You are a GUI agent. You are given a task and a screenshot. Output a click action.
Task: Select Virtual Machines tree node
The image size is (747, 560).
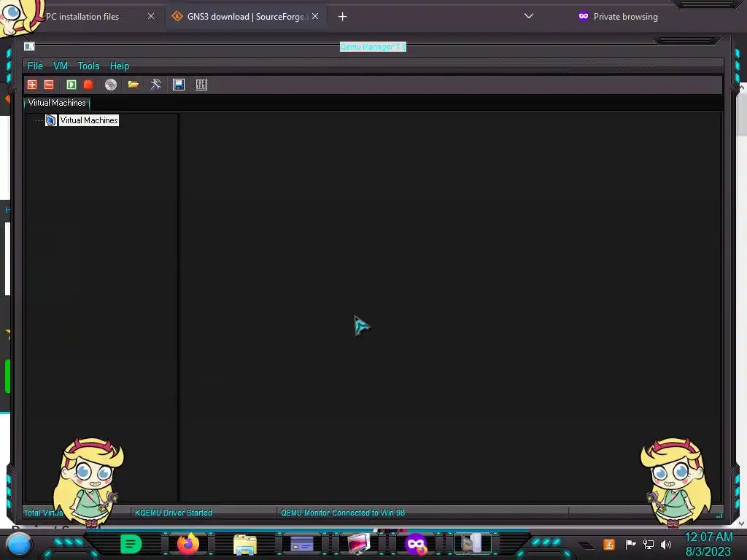click(x=88, y=120)
